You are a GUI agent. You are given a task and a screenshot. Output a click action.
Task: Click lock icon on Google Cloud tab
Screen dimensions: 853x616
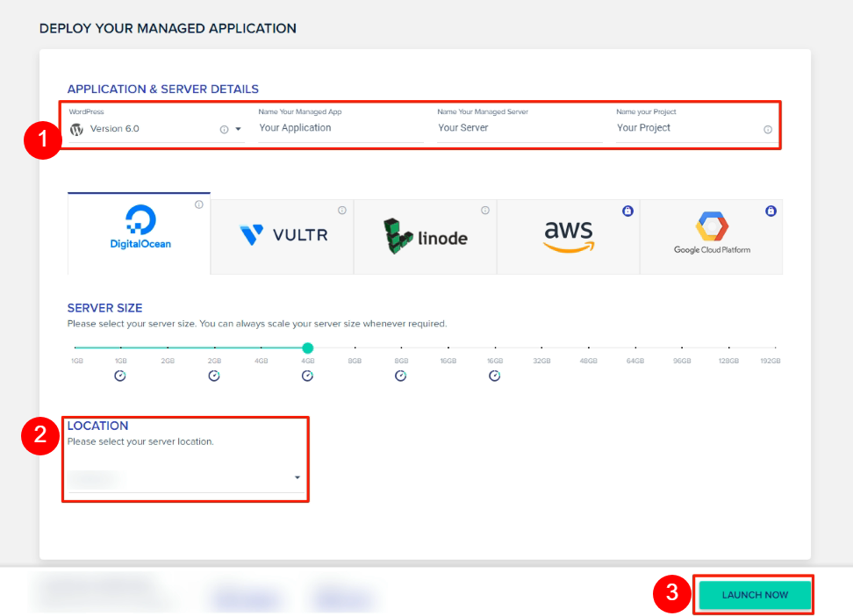tap(771, 211)
